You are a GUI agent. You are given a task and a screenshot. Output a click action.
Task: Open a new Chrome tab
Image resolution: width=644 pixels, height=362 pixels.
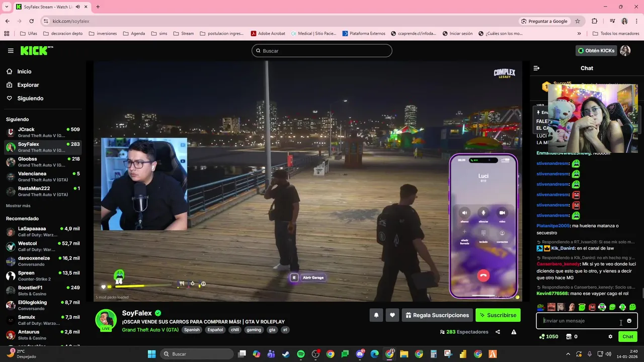click(98, 7)
